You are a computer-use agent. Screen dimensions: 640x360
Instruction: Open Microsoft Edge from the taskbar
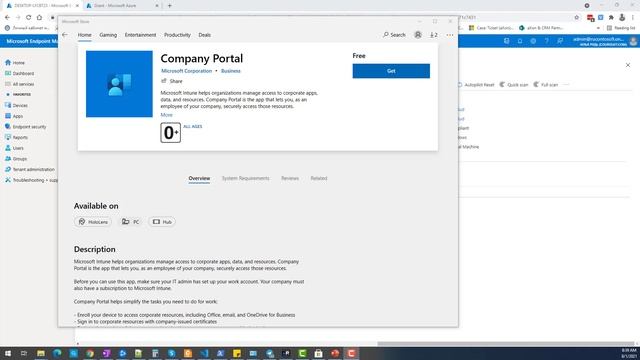click(x=57, y=353)
